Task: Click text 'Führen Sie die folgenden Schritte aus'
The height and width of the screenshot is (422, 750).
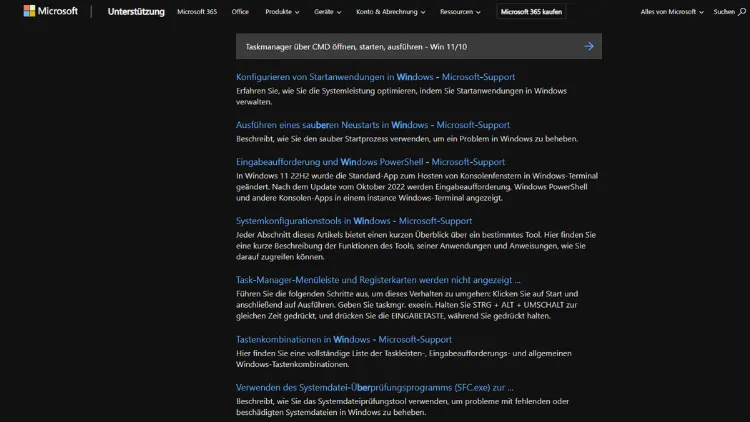Action: tap(407, 305)
